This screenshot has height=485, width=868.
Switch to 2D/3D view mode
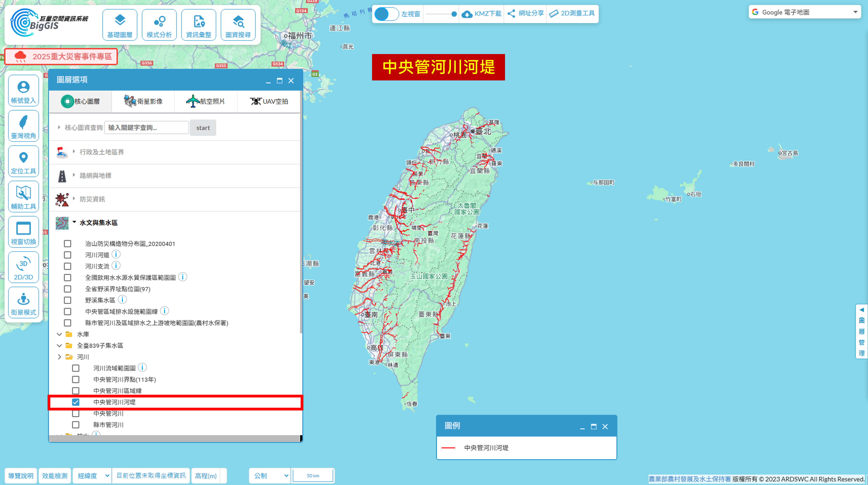click(23, 267)
